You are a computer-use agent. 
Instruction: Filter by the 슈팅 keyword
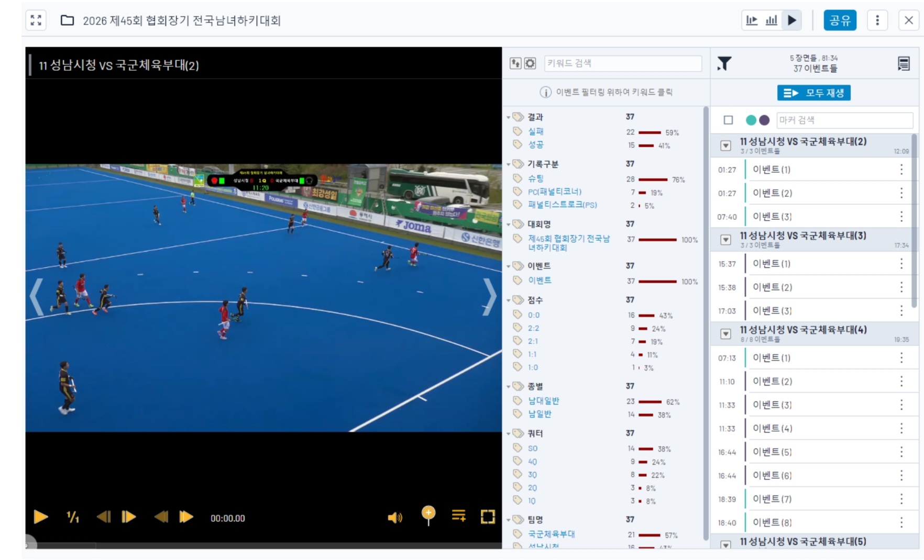click(x=535, y=178)
